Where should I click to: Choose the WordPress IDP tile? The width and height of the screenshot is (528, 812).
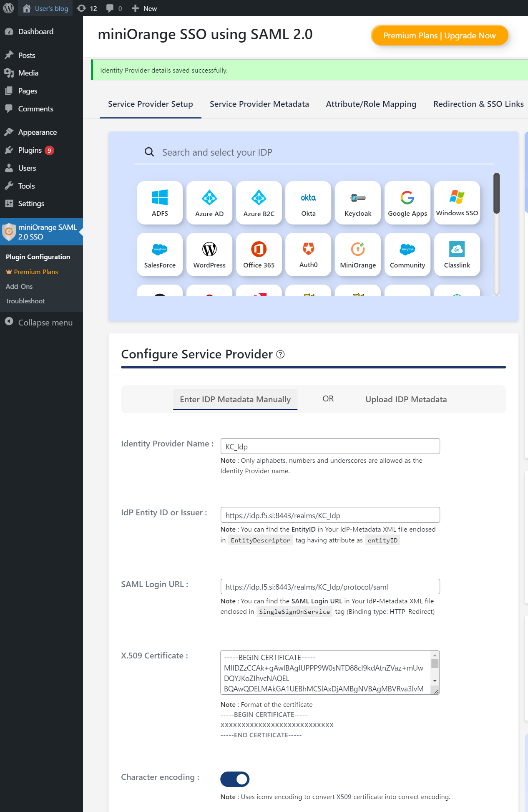pyautogui.click(x=209, y=255)
